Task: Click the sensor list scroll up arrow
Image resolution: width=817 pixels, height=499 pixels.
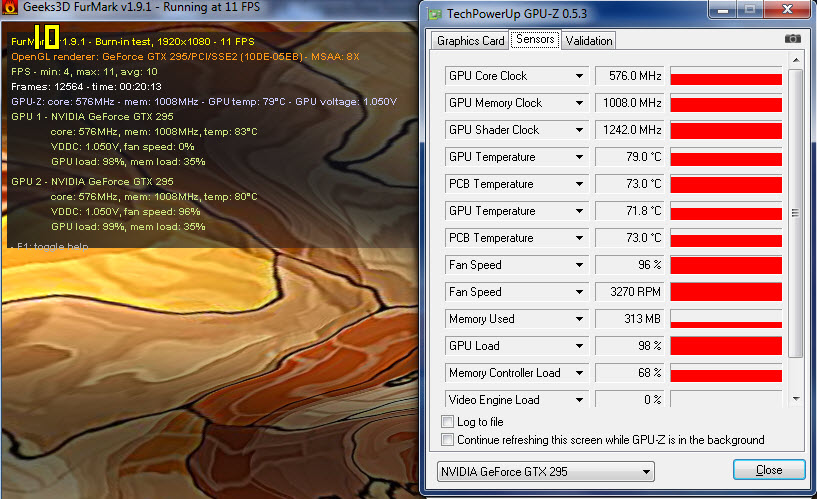Action: tap(796, 60)
